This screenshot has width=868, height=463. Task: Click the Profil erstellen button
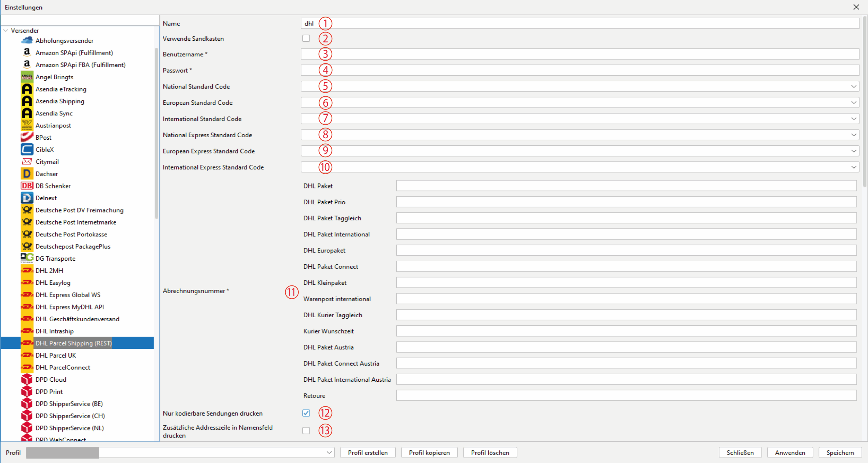click(x=368, y=452)
